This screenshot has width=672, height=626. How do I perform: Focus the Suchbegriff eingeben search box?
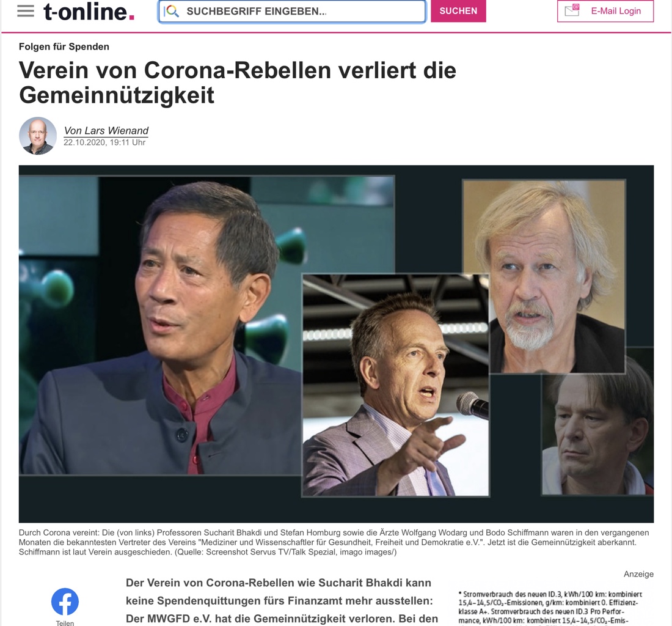click(x=292, y=11)
